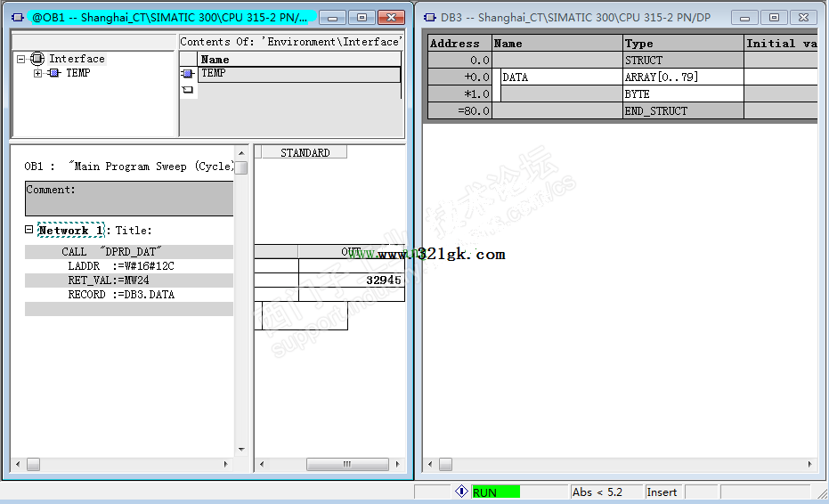Click the STRUCT type cell in DB3

click(x=683, y=61)
